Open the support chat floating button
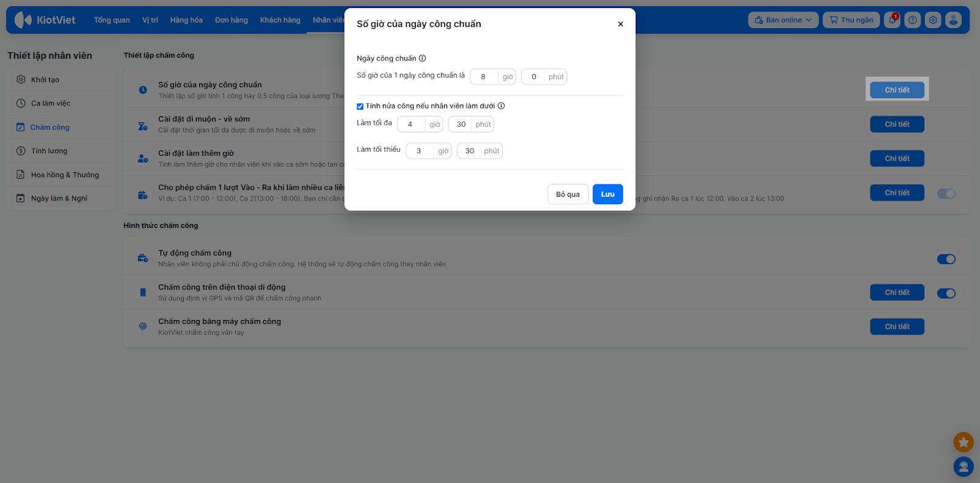980x483 pixels. 963,467
